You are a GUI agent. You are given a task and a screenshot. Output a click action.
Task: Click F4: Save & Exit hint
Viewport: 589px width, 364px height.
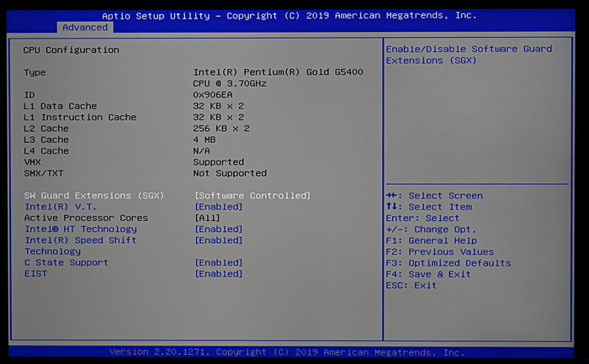click(x=428, y=274)
